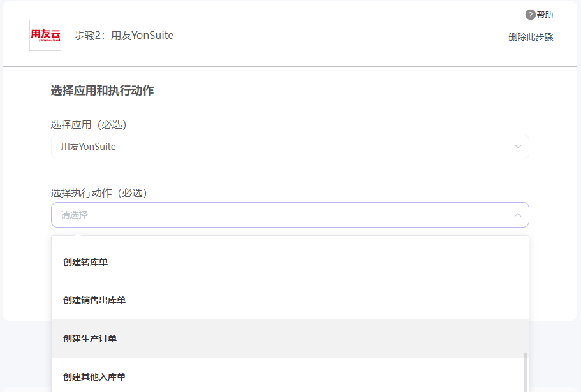Choose 创建生产订单 from list
The height and width of the screenshot is (392, 581).
click(290, 338)
